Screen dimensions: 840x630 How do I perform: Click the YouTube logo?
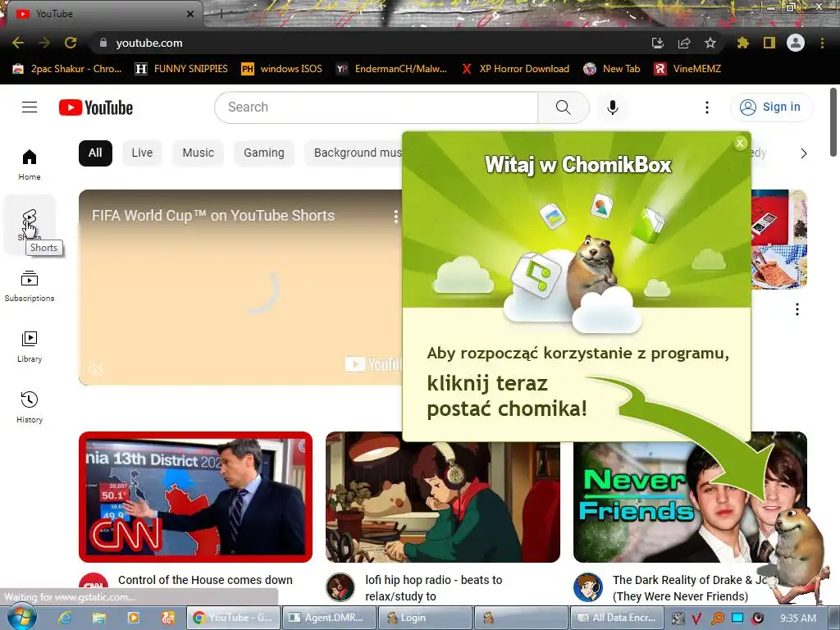coord(96,107)
